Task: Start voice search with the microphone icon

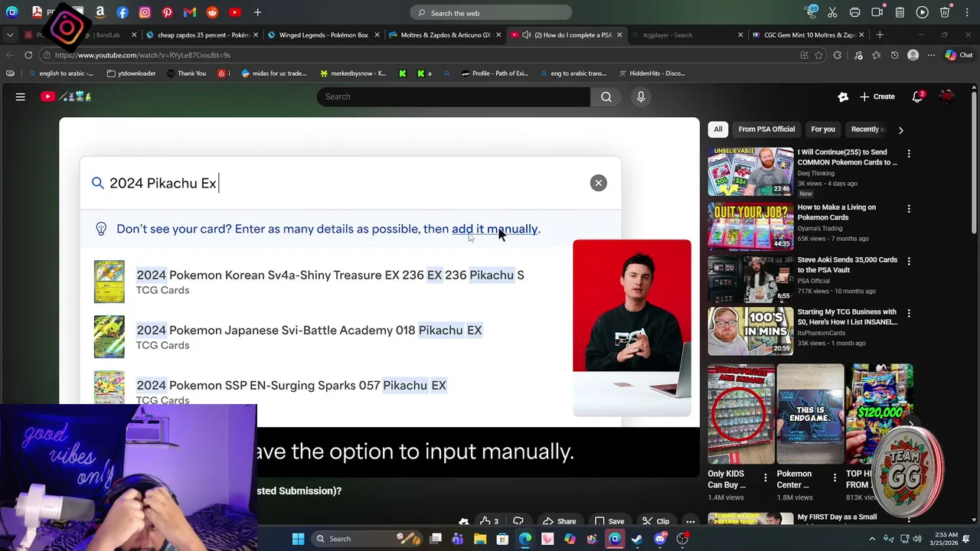Action: click(641, 96)
